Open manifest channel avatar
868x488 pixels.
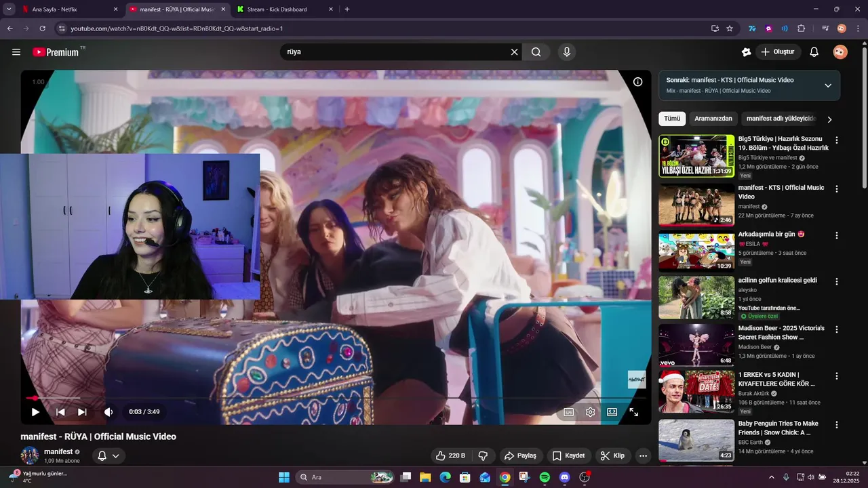pyautogui.click(x=30, y=455)
